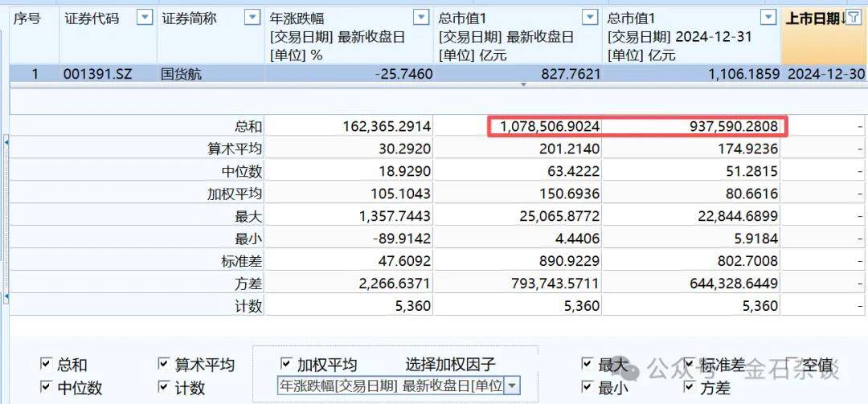Click the 总和 value for 总市值1 最新收盘日
The height and width of the screenshot is (404, 868).
point(548,126)
